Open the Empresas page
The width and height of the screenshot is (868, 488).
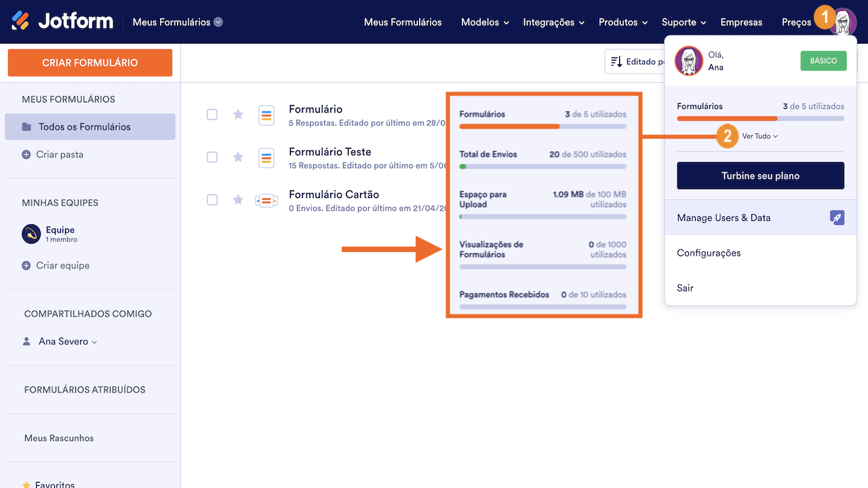click(741, 22)
